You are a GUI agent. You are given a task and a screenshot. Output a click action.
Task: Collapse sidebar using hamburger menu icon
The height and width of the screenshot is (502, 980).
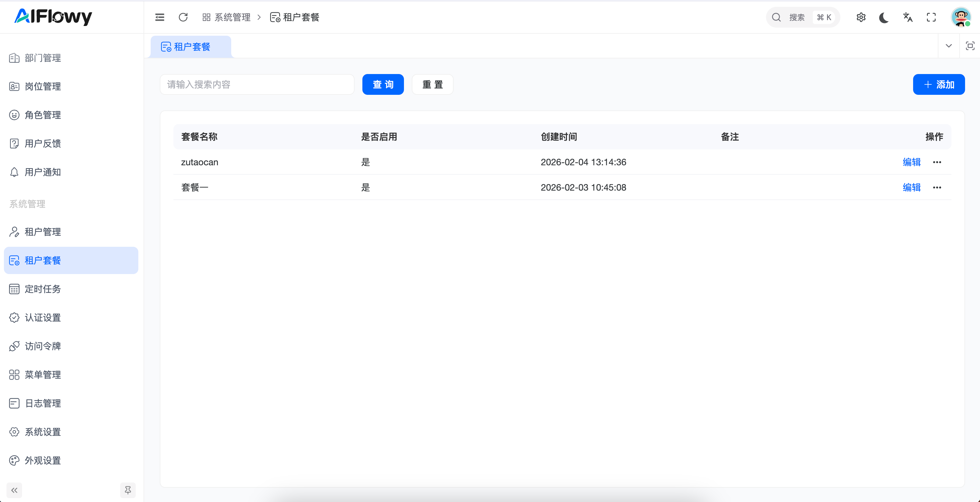tap(160, 17)
